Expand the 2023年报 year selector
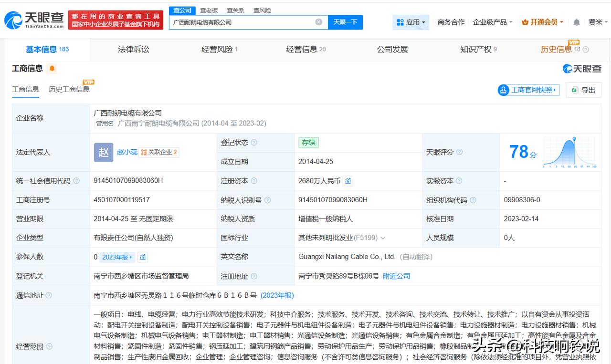 coord(117,257)
